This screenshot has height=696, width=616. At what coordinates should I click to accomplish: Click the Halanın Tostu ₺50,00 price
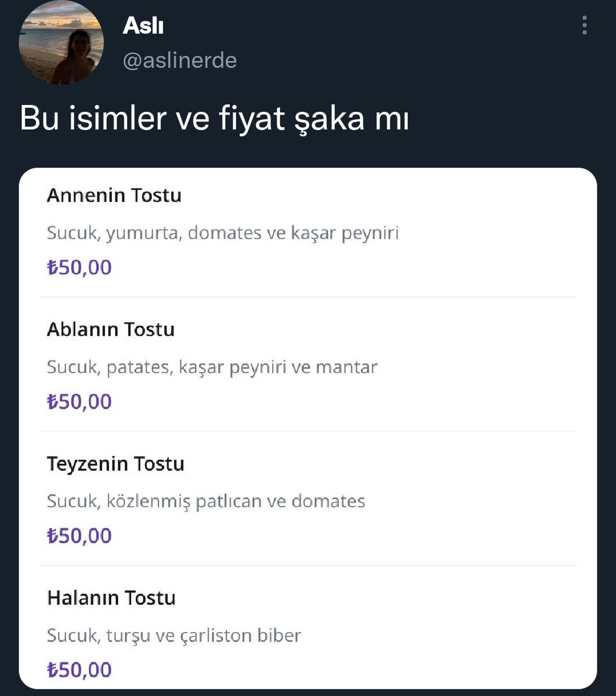click(79, 669)
